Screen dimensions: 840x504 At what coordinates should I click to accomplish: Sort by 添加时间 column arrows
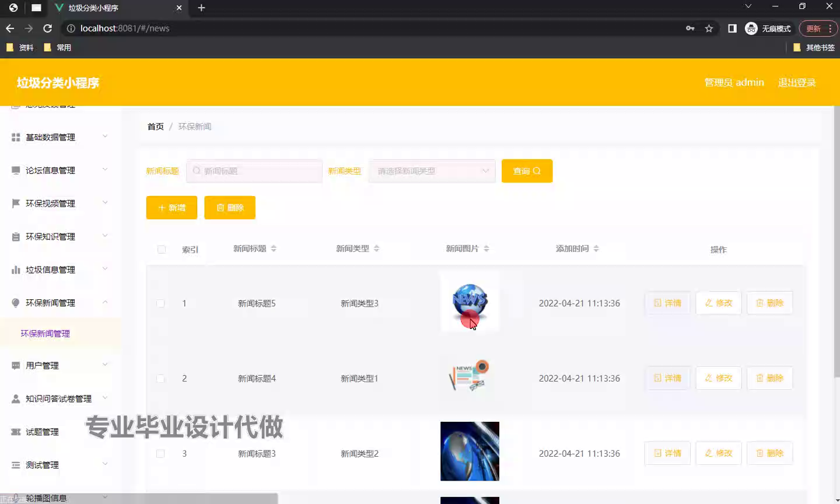click(596, 249)
